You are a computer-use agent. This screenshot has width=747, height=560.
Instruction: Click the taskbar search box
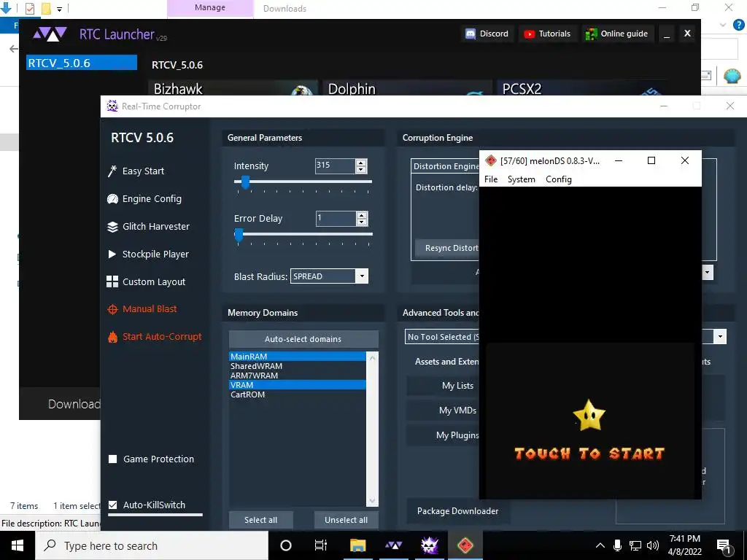152,545
